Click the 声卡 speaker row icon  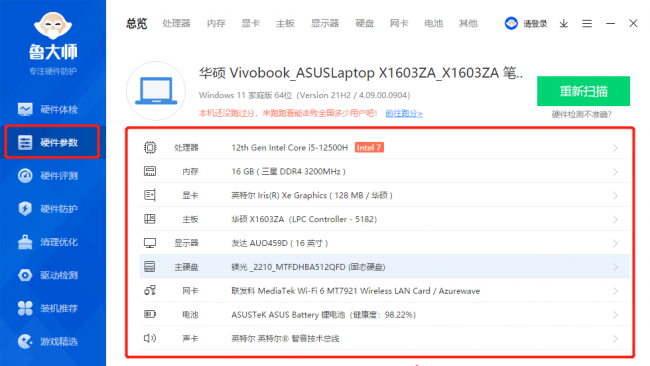click(x=150, y=338)
